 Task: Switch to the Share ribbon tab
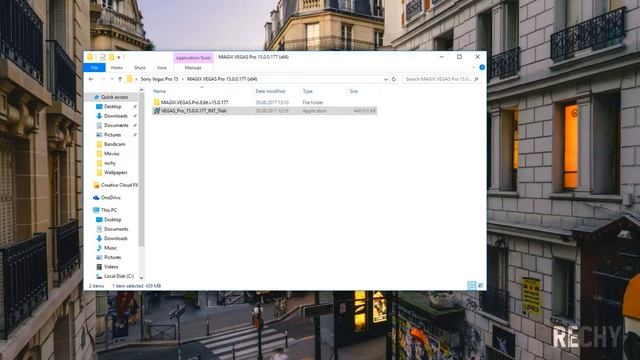(140, 68)
